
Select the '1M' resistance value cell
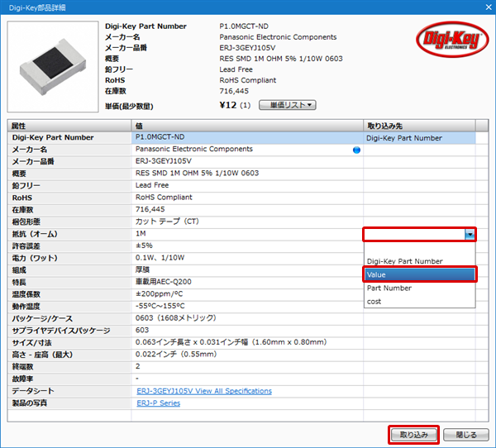point(247,234)
